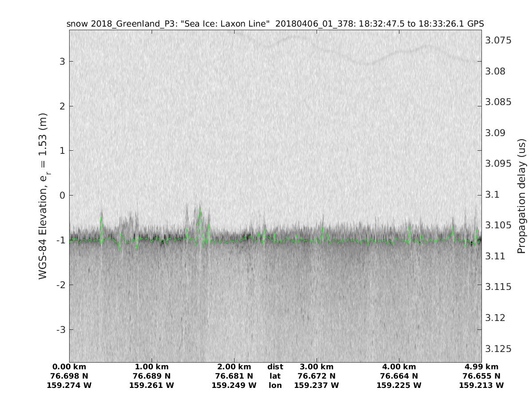Click the 3.075 propagation delay tick label
The image size is (532, 399).
click(498, 40)
